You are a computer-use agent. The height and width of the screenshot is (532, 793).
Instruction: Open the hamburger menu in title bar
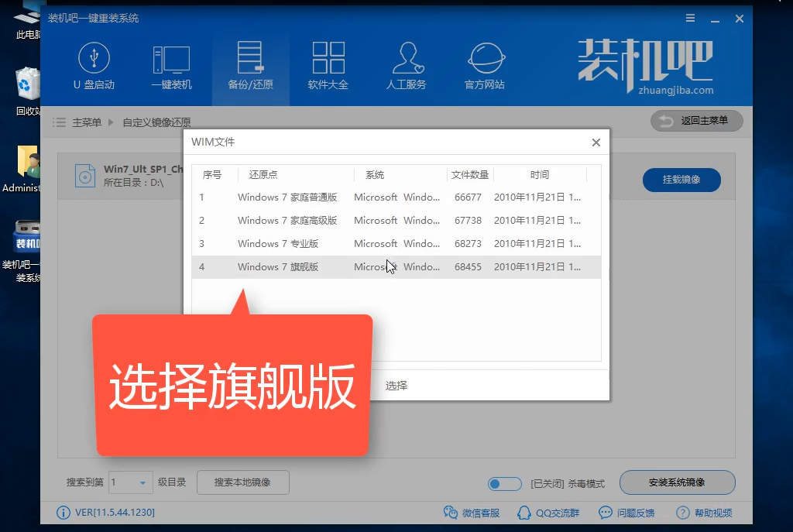[x=691, y=18]
